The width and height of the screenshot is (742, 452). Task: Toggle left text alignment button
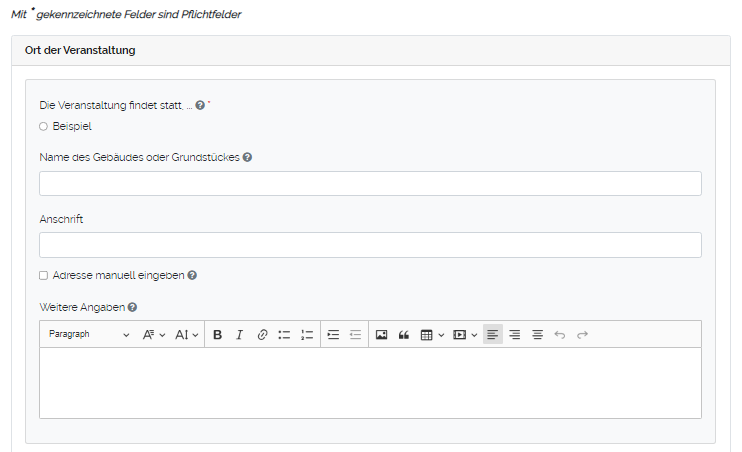[x=493, y=335]
